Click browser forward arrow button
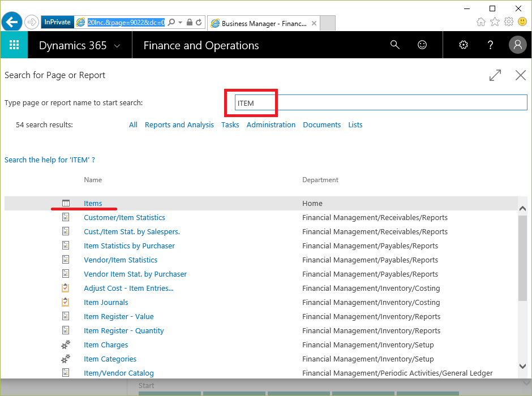Image resolution: width=532 pixels, height=396 pixels. click(32, 23)
